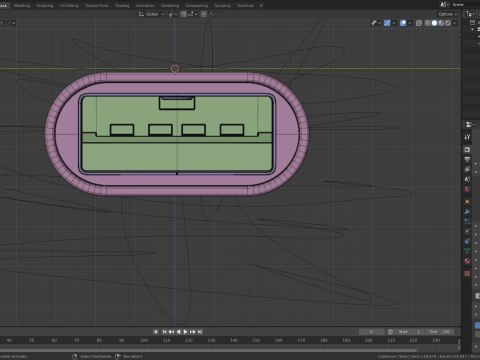Click the Start frame field
This screenshot has height=360, width=480.
pyautogui.click(x=409, y=332)
